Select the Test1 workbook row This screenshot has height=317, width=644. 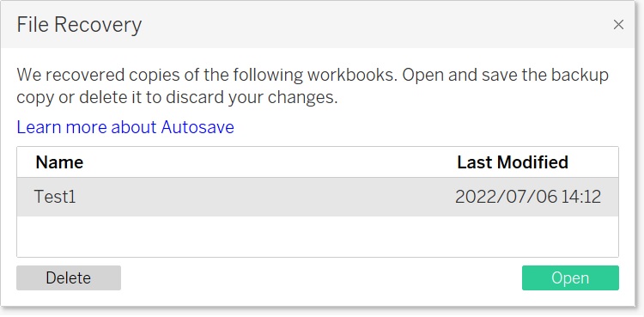pyautogui.click(x=318, y=197)
